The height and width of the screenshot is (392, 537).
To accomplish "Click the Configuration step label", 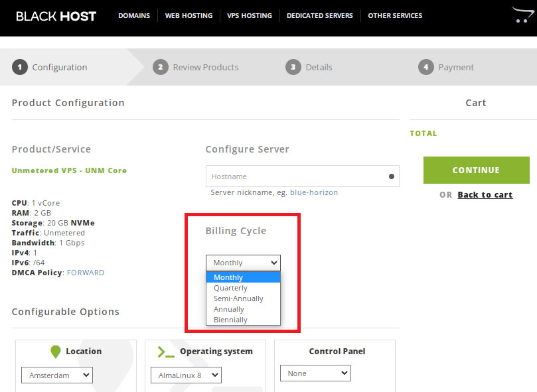I will pyautogui.click(x=60, y=68).
